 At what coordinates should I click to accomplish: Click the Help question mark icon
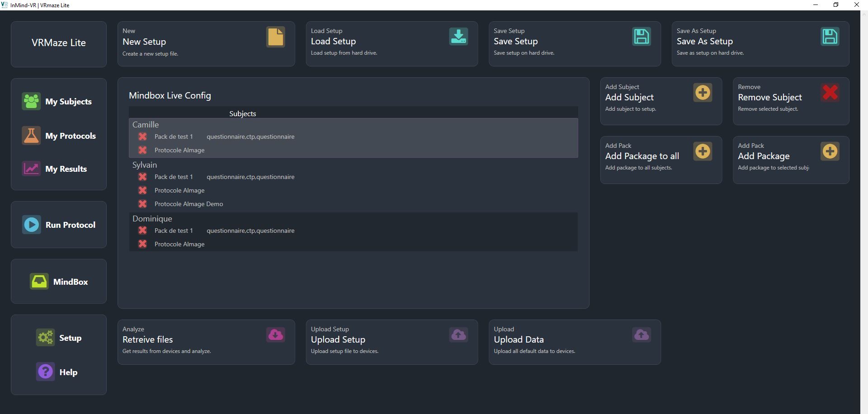(45, 372)
